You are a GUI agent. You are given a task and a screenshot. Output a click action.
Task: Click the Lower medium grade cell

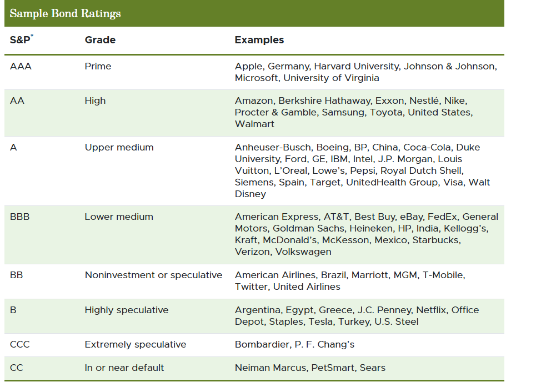(x=118, y=217)
